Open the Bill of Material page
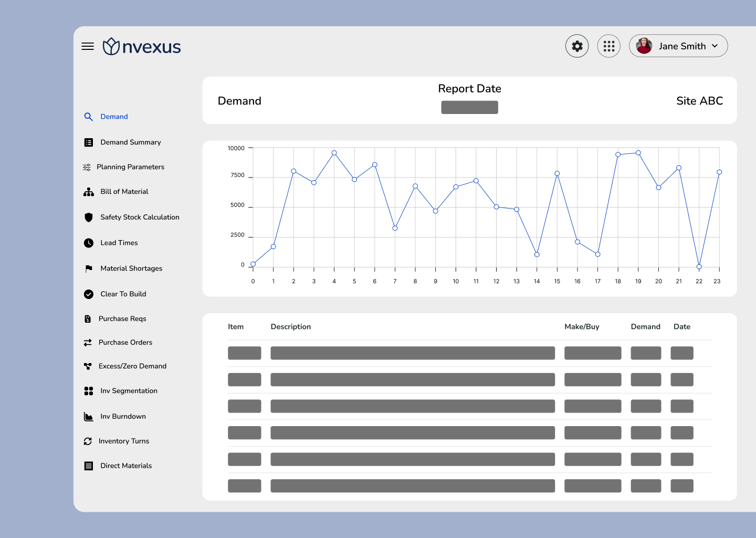Screen dimensions: 756x538 (124, 192)
